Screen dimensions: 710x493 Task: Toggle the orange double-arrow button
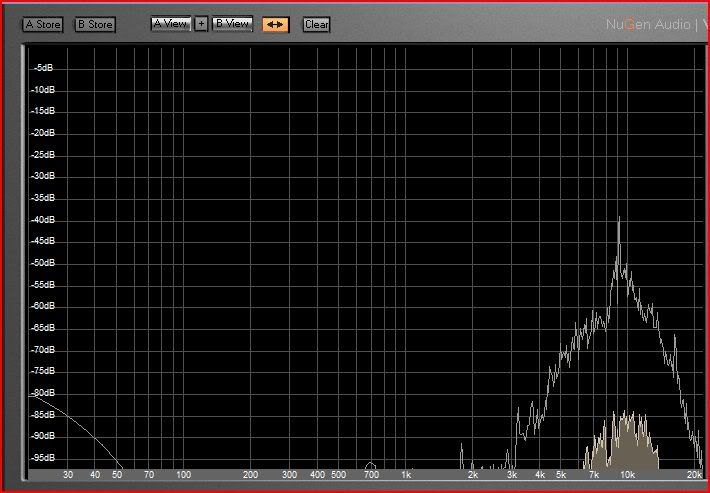pos(276,24)
